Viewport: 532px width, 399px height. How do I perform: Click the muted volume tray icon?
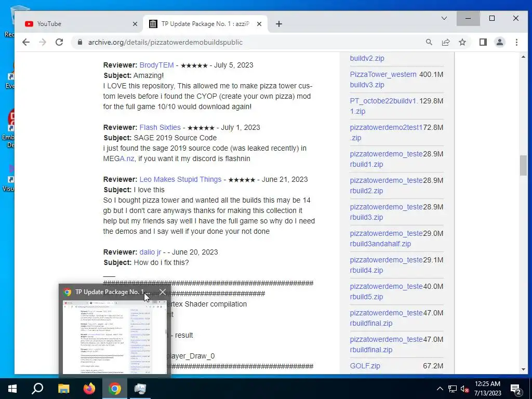pos(465,389)
